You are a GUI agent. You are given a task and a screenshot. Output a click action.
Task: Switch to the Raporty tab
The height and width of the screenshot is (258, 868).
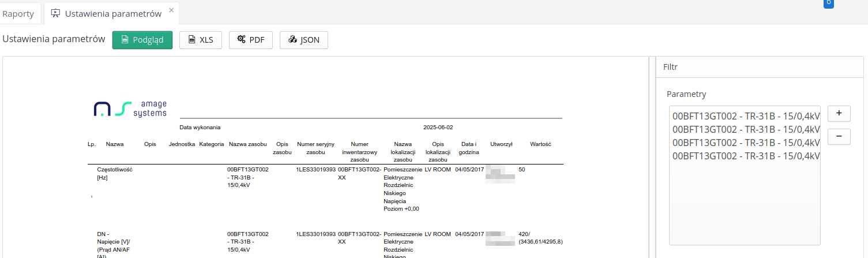(x=18, y=13)
